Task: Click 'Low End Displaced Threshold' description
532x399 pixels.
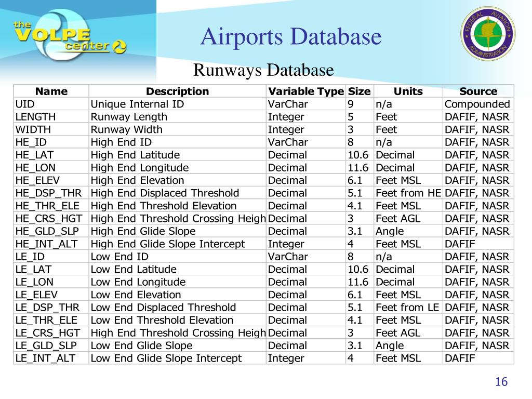Action: (178, 308)
